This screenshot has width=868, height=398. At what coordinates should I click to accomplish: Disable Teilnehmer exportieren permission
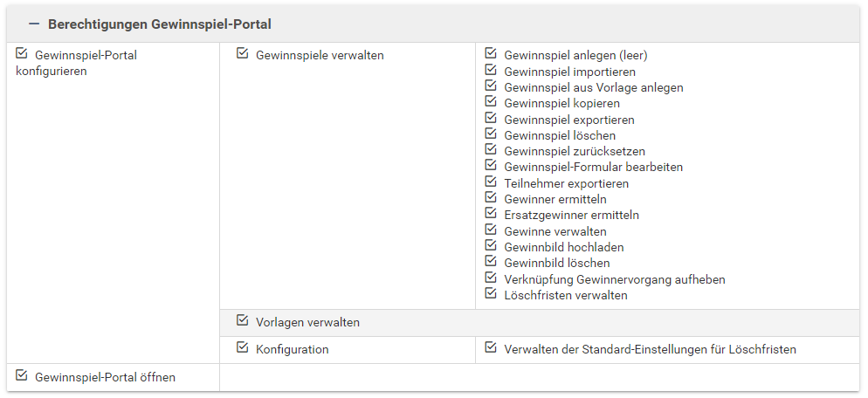491,182
